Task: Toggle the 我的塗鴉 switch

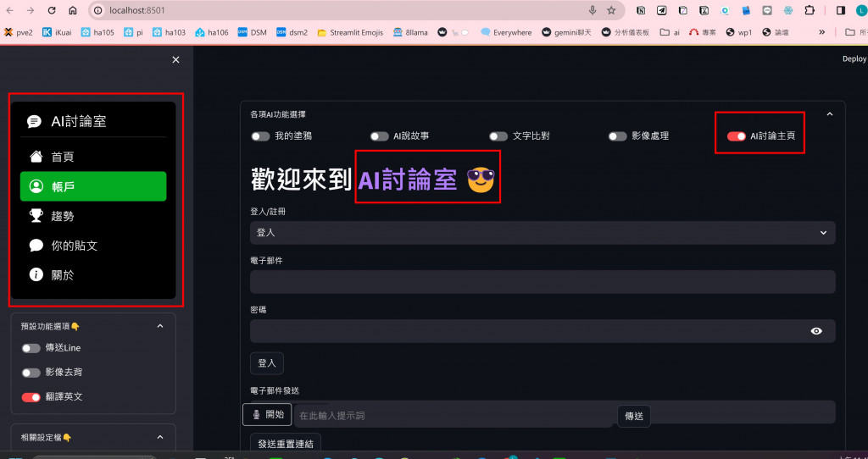Action: pos(260,136)
